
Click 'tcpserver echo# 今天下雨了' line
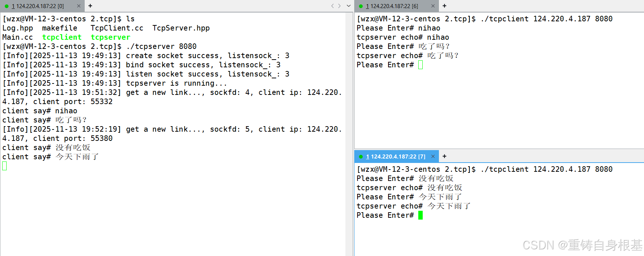point(414,206)
